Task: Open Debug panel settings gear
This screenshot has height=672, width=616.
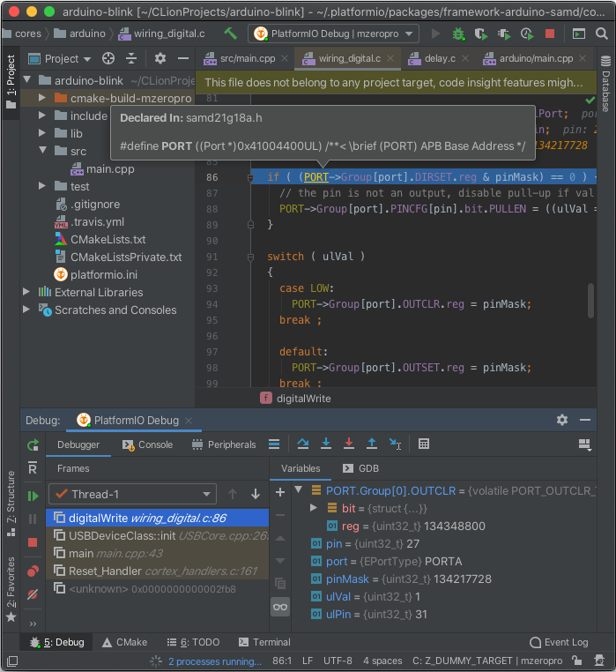Action: pyautogui.click(x=562, y=420)
